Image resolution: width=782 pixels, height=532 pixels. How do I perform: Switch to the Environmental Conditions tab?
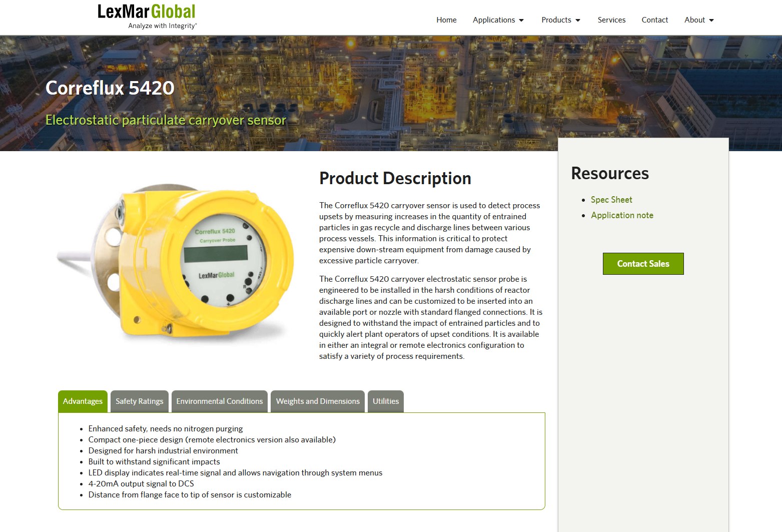tap(220, 401)
